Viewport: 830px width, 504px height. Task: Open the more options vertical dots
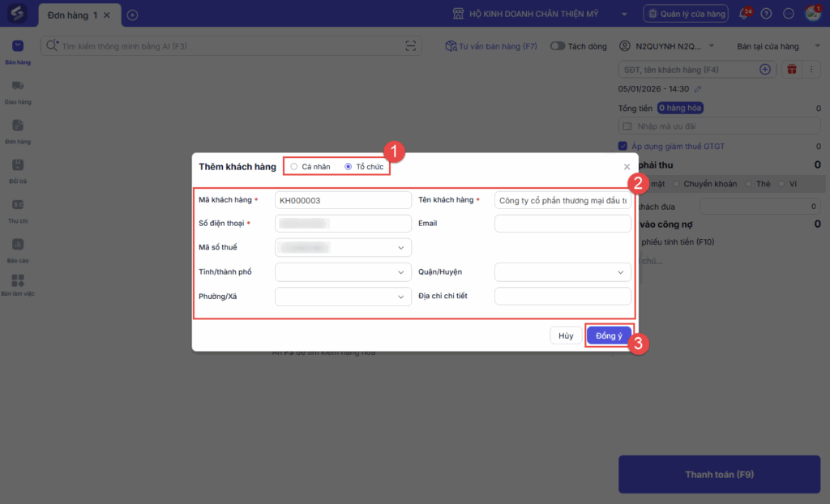click(x=811, y=70)
